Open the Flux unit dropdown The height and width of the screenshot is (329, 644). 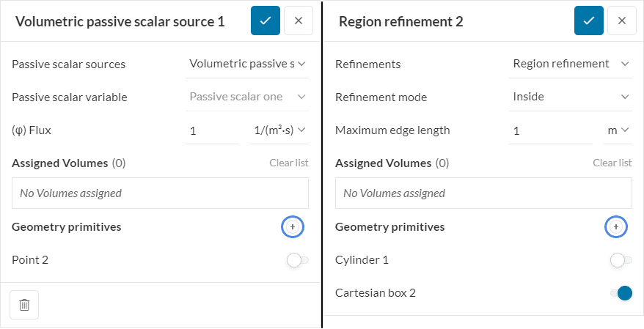[279, 130]
